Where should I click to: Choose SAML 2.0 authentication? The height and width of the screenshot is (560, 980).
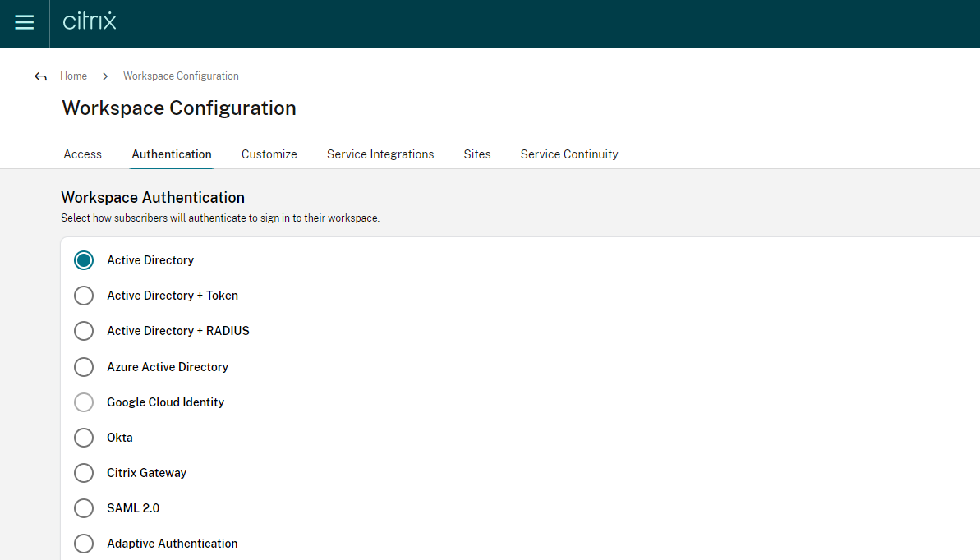click(84, 508)
